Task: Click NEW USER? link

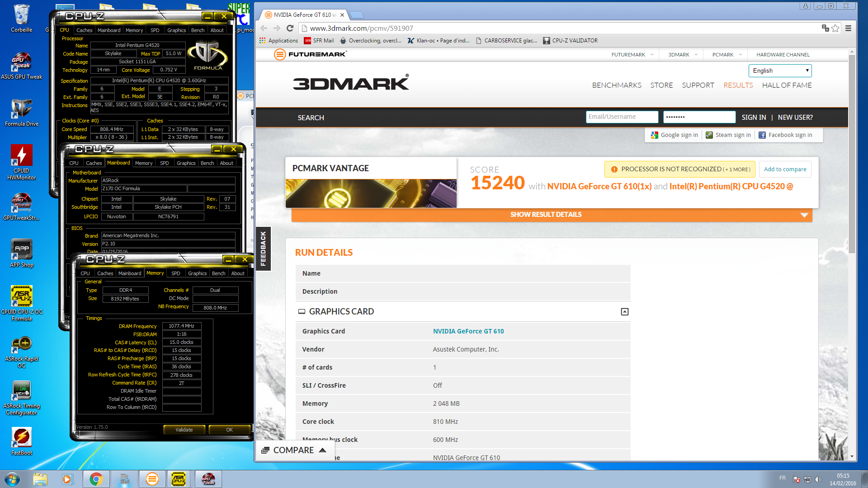Action: point(795,117)
